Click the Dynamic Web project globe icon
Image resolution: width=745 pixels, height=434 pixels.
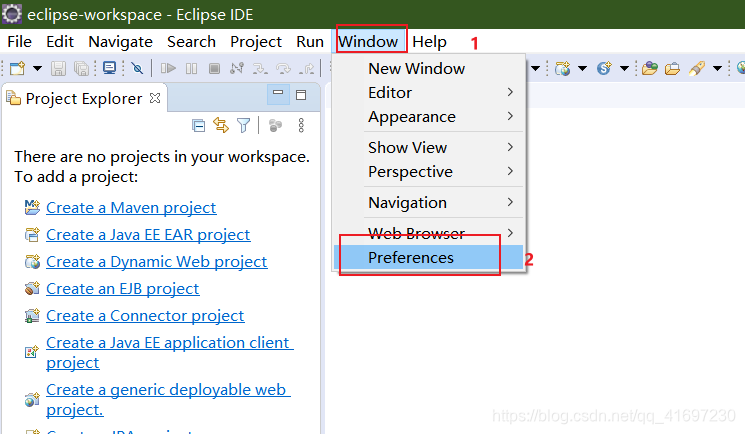pos(32,261)
